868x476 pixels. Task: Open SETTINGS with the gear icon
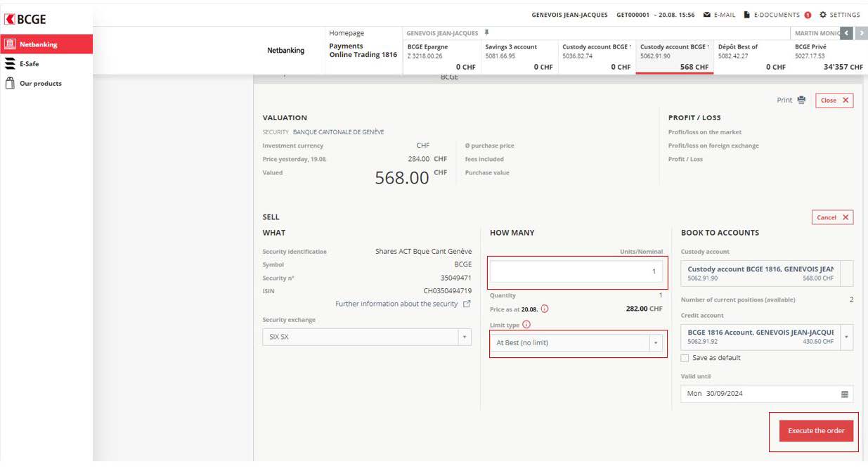pos(840,15)
